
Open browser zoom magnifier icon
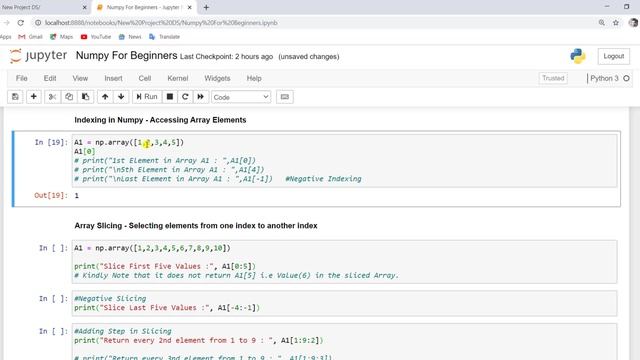[602, 23]
